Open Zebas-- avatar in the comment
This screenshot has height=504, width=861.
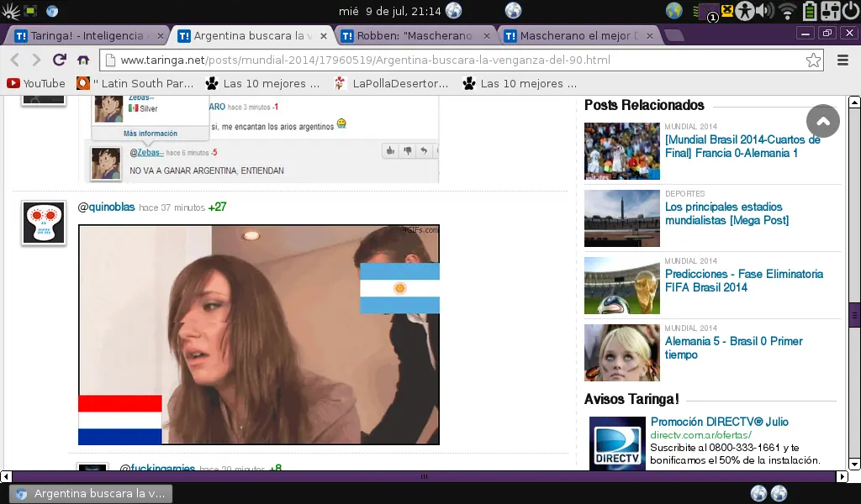tap(105, 164)
